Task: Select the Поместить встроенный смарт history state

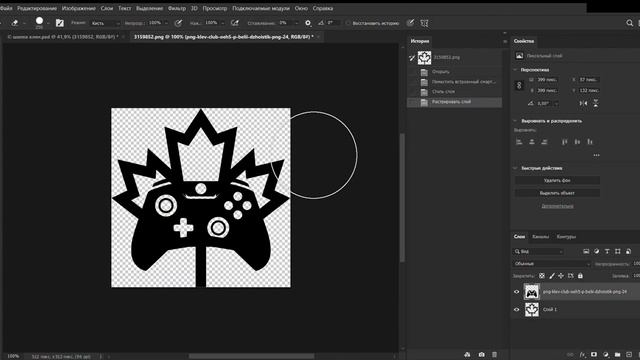Action: 455,82
